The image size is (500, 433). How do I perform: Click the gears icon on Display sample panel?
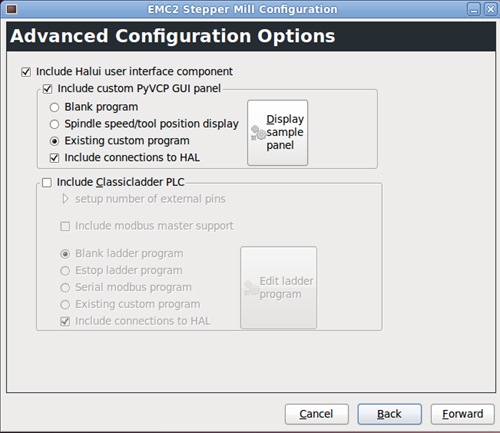click(258, 133)
